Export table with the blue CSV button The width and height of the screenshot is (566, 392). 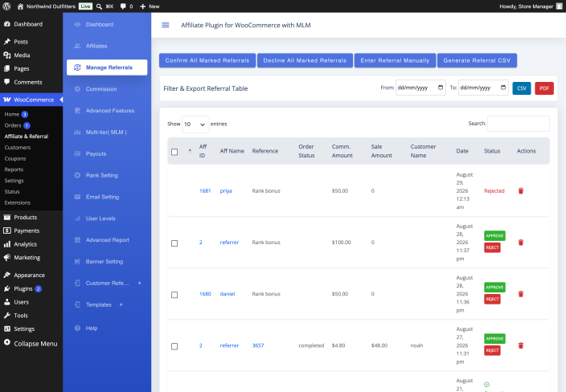(522, 88)
